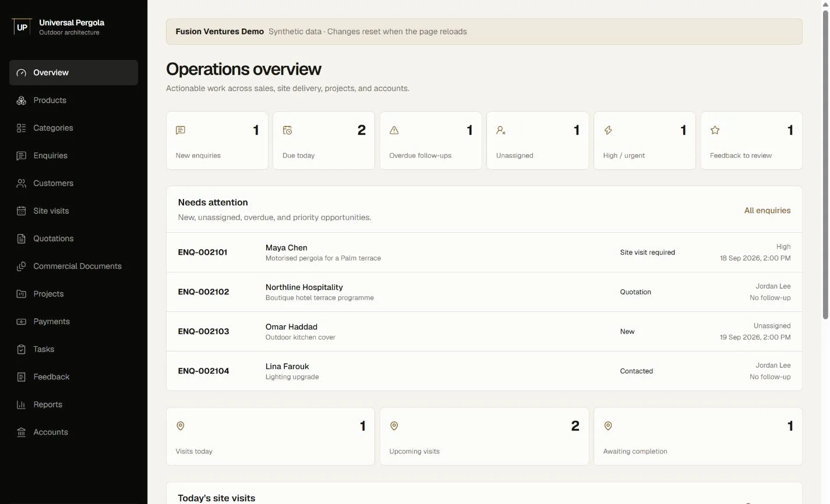Click the calendar-clock icon on Due today card

point(287,130)
